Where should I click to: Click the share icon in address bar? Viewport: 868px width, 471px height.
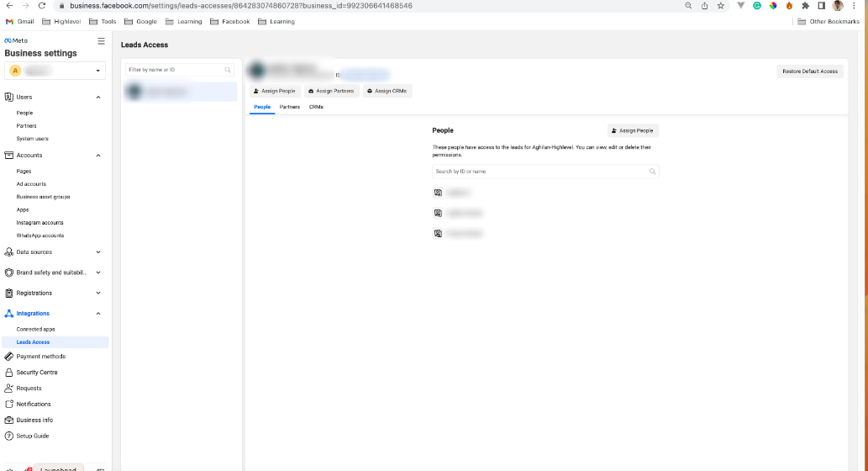(704, 6)
